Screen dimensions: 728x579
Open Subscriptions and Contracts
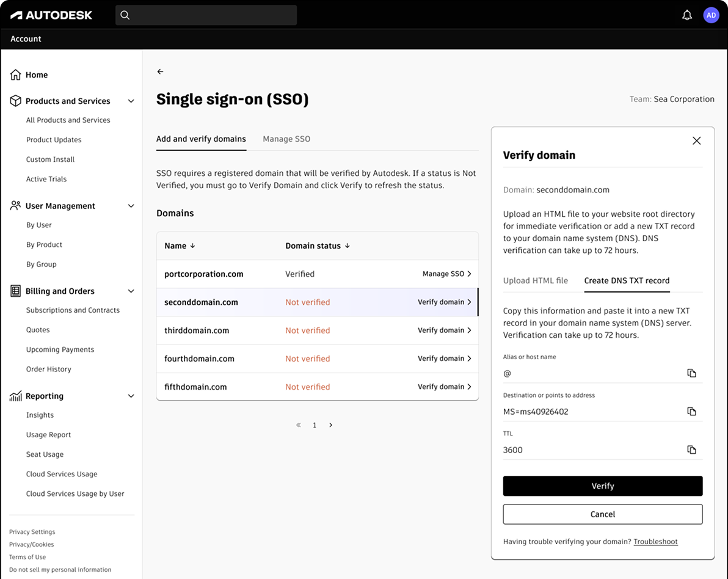pos(73,310)
